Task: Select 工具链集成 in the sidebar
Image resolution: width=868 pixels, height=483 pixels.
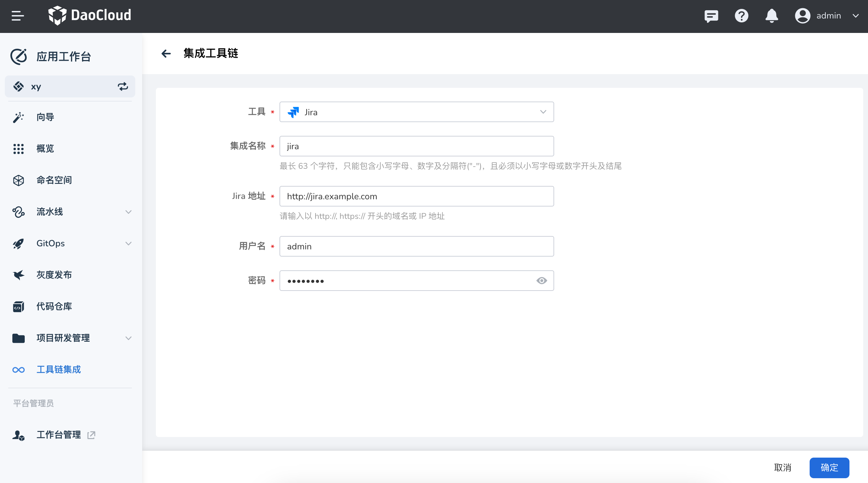Action: 58,369
